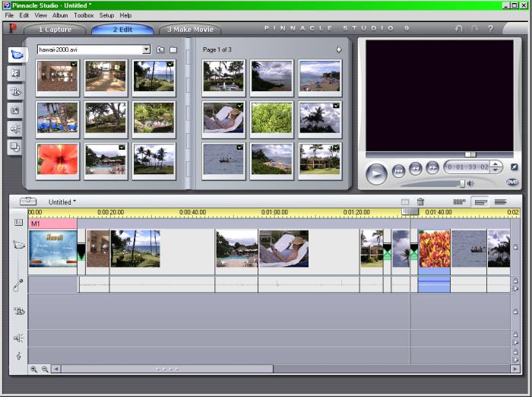This screenshot has height=397, width=532.
Task: Click the menu track icon
Action: pos(19,222)
